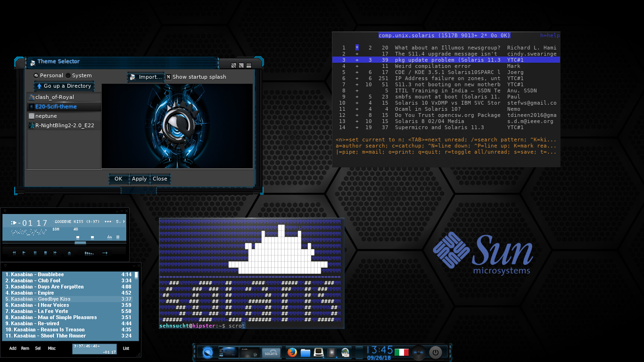Click Close button in Theme Selector

click(x=160, y=179)
